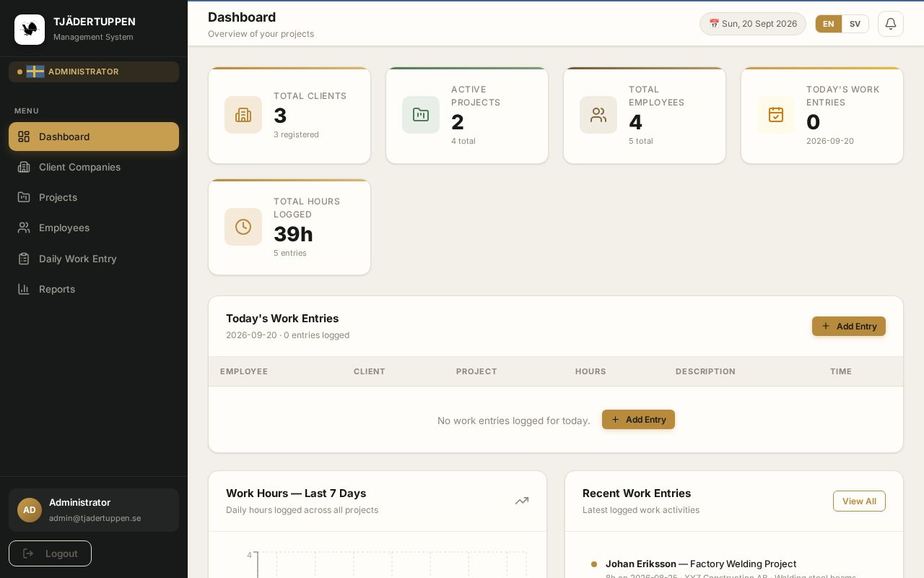This screenshot has height=578, width=924.
Task: Click the Reports bar chart icon
Action: pyautogui.click(x=24, y=289)
